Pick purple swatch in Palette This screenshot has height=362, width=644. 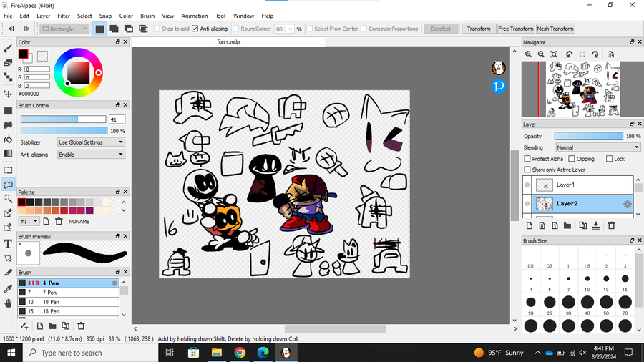tap(89, 210)
